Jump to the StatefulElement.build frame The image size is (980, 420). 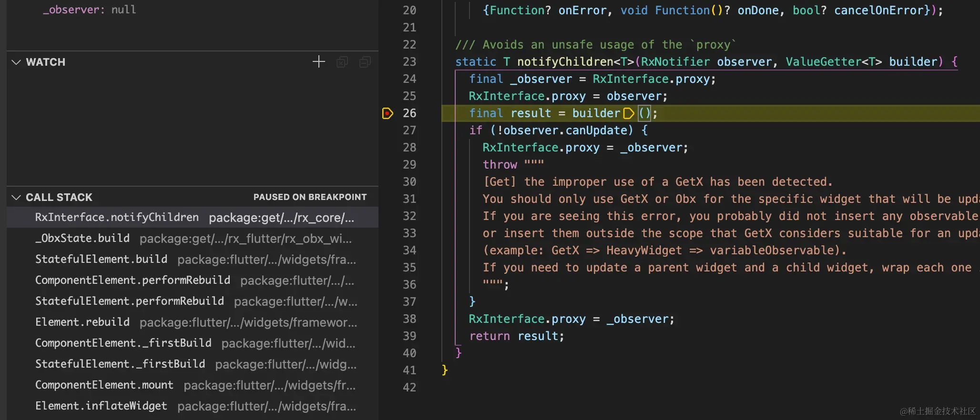101,260
